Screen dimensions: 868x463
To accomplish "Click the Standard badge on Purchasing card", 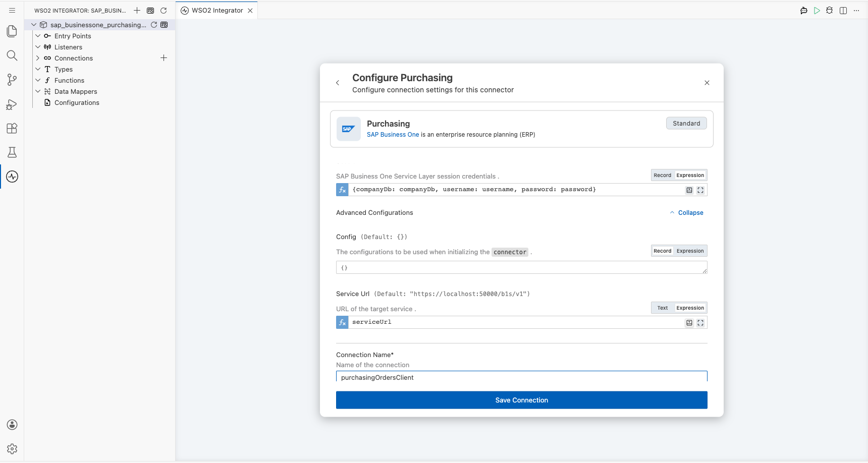I will point(686,124).
